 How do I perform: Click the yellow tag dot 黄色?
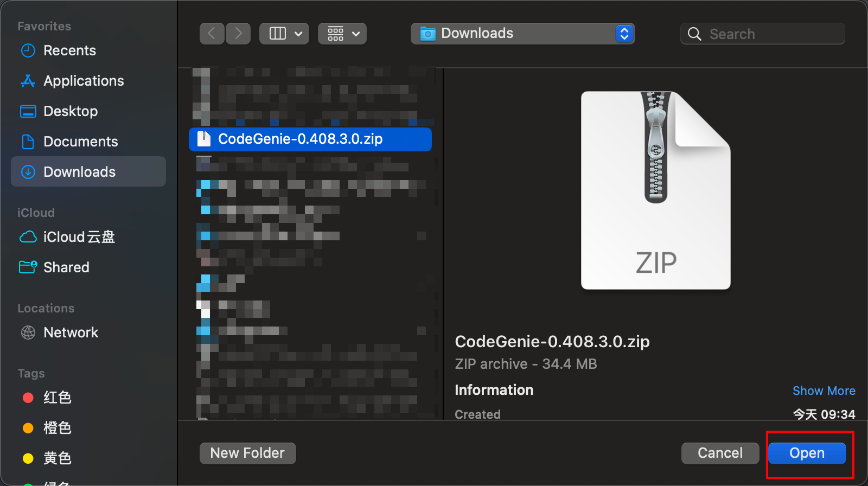click(x=28, y=458)
